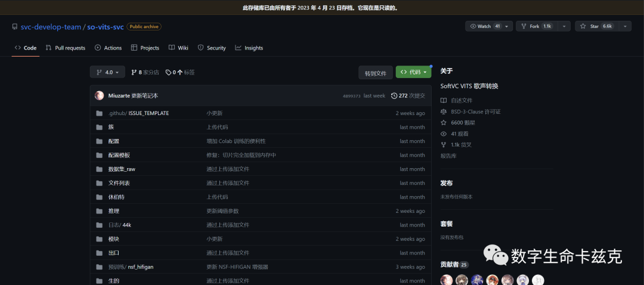Click folder icon for 日志/44k row
The width and height of the screenshot is (644, 285).
pyautogui.click(x=99, y=225)
